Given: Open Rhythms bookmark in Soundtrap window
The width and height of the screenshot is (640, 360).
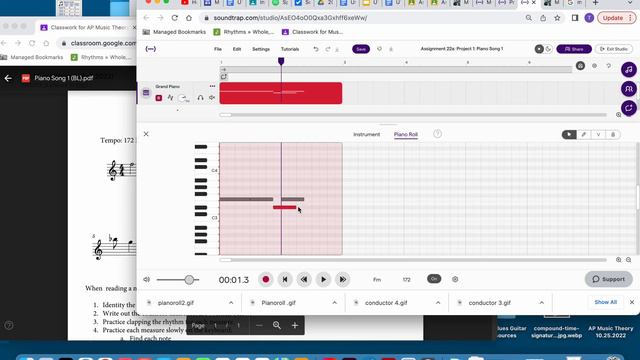Looking at the screenshot, I should pyautogui.click(x=244, y=32).
